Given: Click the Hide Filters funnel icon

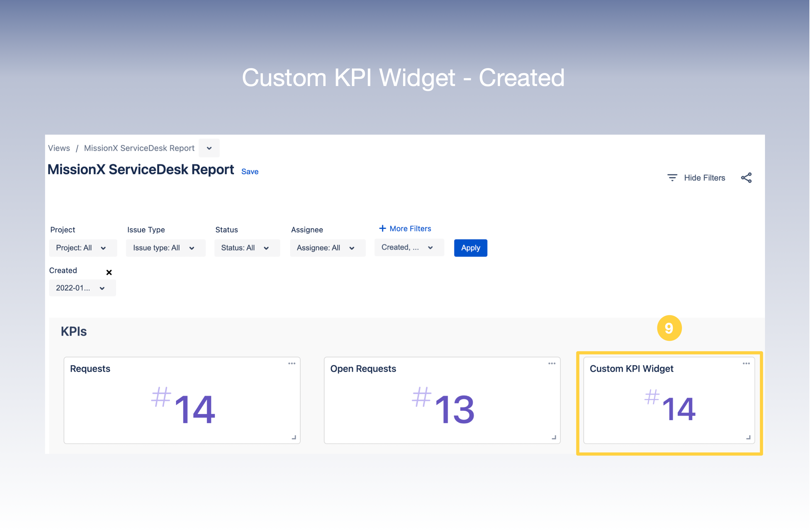Looking at the screenshot, I should pos(672,177).
